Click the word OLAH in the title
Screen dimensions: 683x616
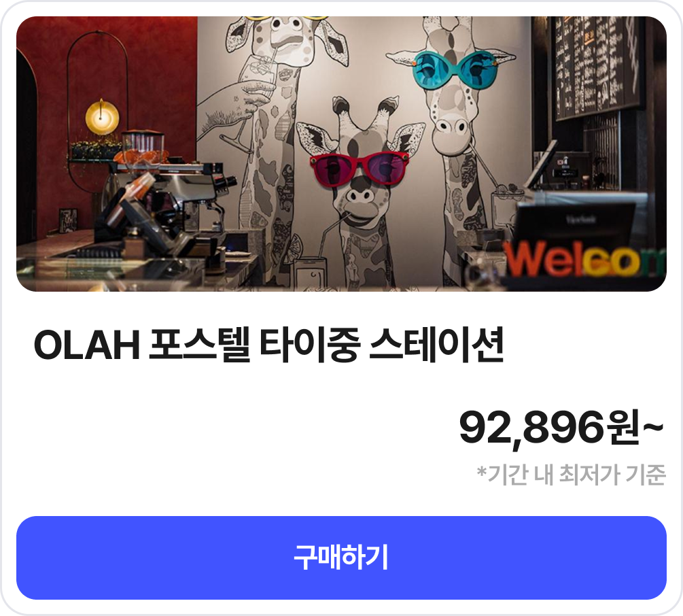[x=87, y=345]
